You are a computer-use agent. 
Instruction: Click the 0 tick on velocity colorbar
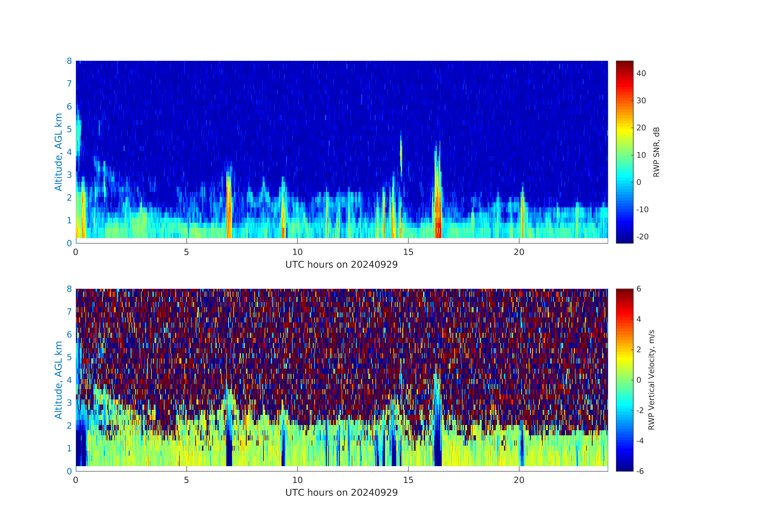[639, 380]
